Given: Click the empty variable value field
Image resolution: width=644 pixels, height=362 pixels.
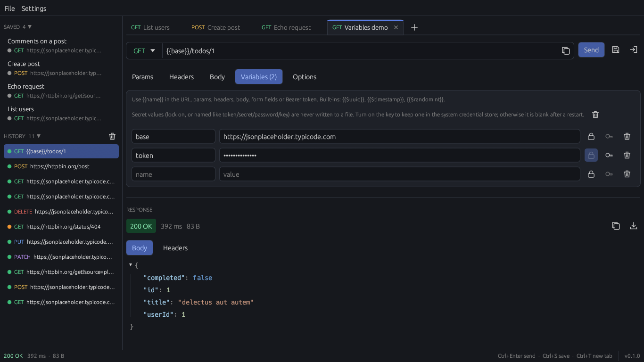Looking at the screenshot, I should click(400, 174).
